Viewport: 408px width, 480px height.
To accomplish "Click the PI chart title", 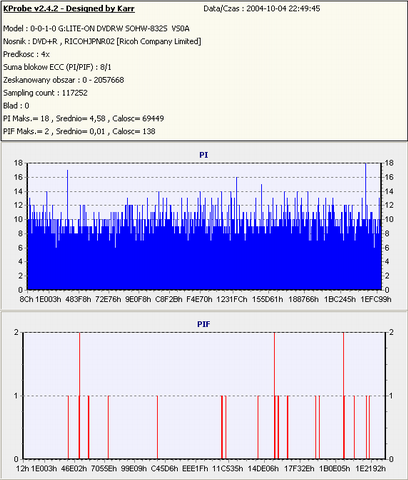I will 204,155.
